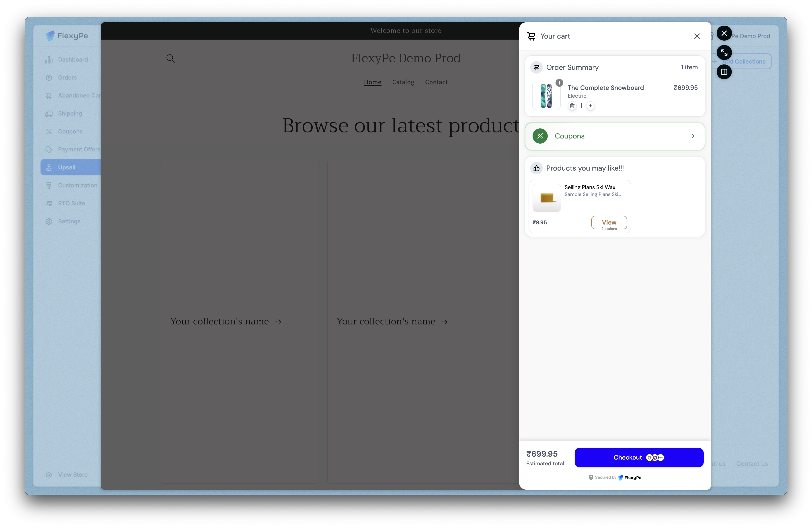Viewport: 812px width, 528px height.
Task: Click the expand arrows preview icon
Action: [724, 53]
